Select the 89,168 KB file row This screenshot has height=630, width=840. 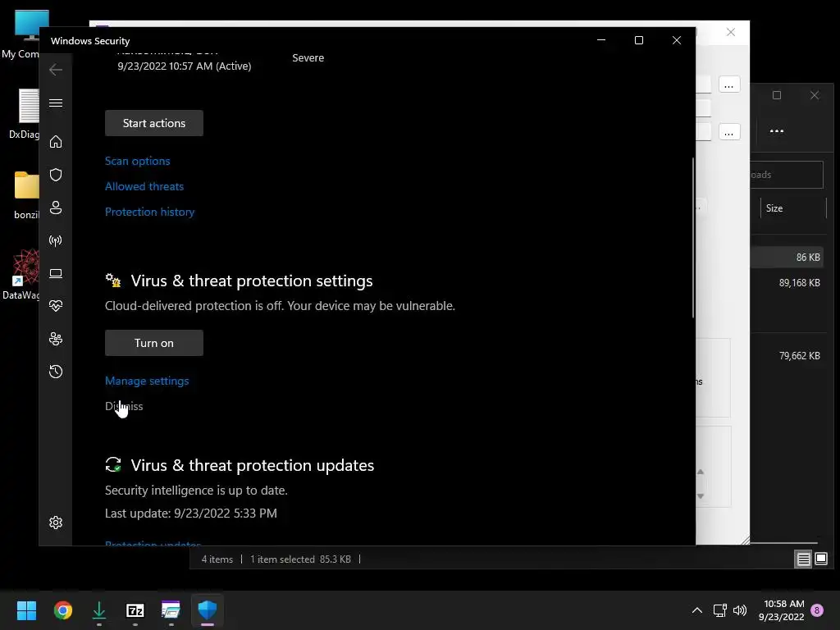pyautogui.click(x=787, y=283)
